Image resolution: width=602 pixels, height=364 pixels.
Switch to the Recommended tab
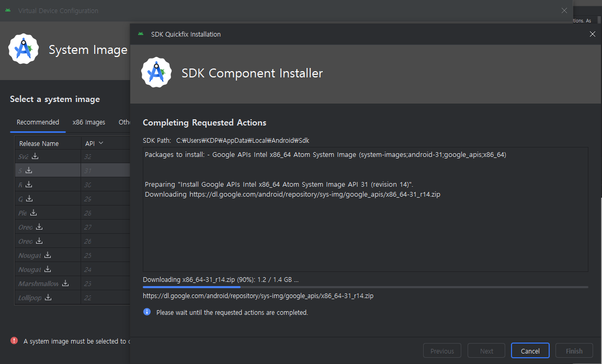click(x=38, y=122)
